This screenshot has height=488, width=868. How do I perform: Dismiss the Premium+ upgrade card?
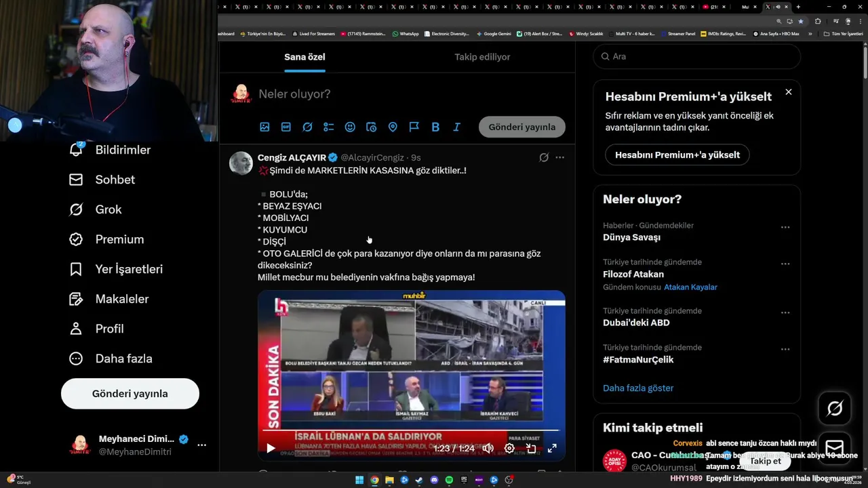pyautogui.click(x=788, y=92)
